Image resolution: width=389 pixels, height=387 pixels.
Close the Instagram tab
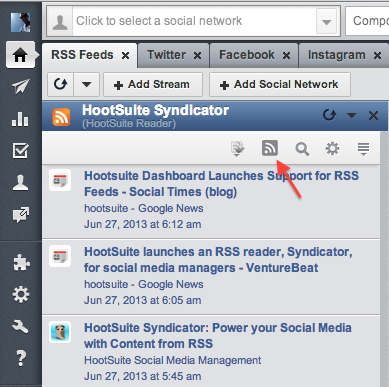pos(377,55)
